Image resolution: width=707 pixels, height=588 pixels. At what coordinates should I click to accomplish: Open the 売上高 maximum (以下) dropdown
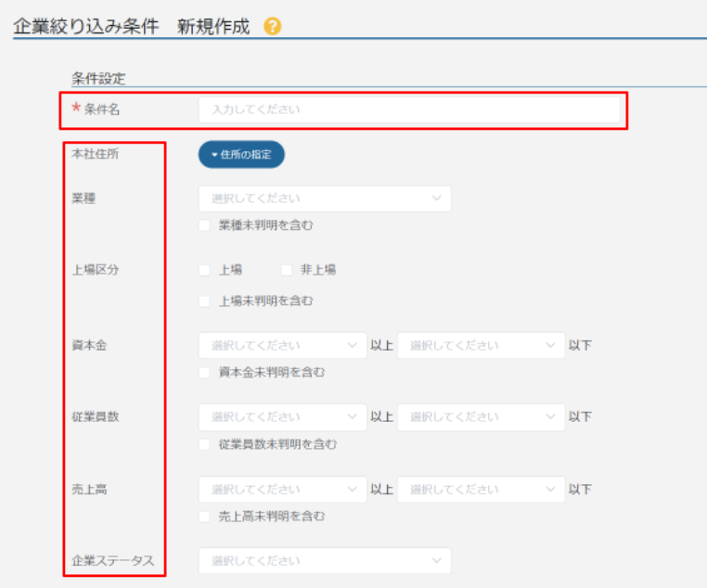coord(481,489)
